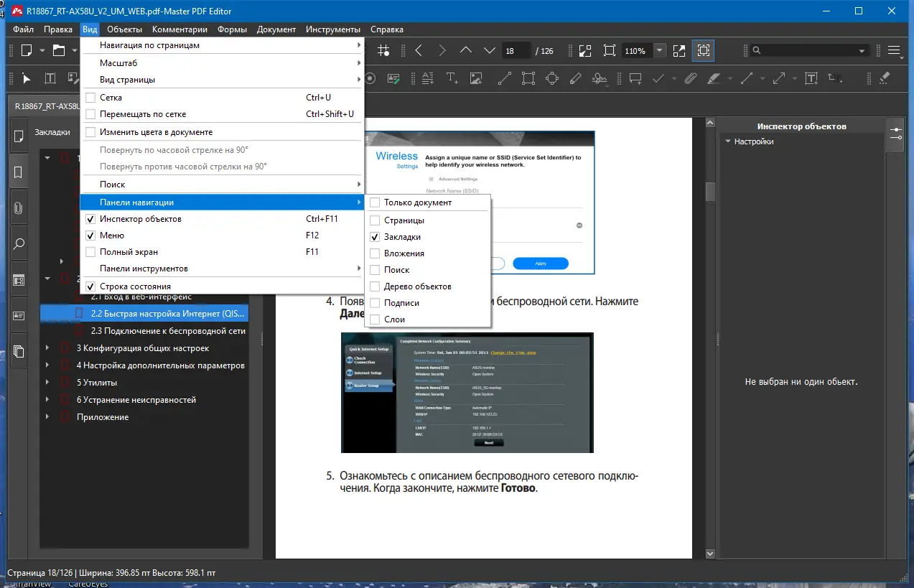Go to next page with down arrow
The width and height of the screenshot is (914, 588).
[x=490, y=51]
